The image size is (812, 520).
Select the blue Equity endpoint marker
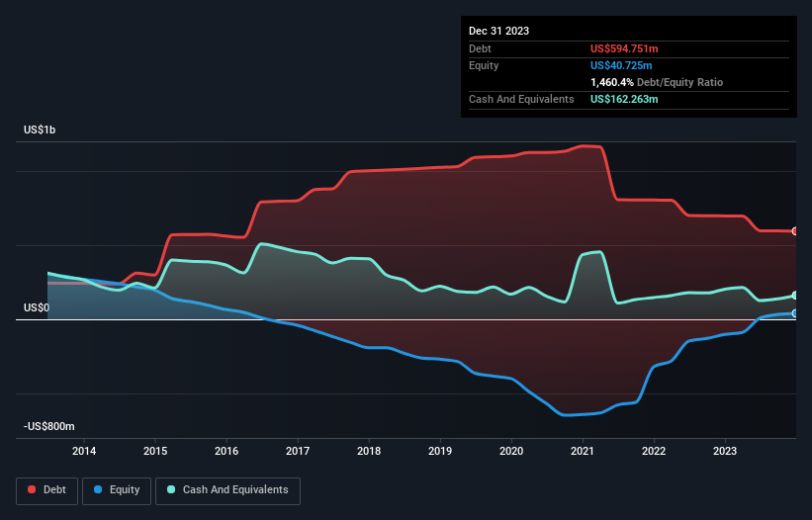click(795, 313)
